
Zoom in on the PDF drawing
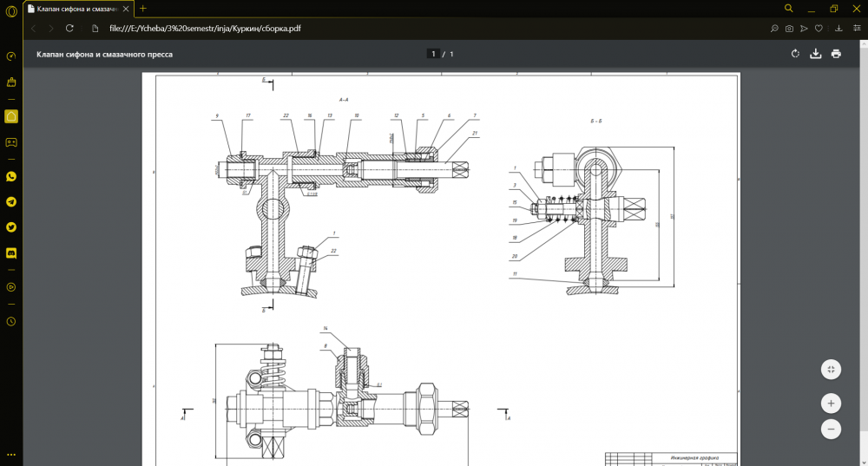831,404
